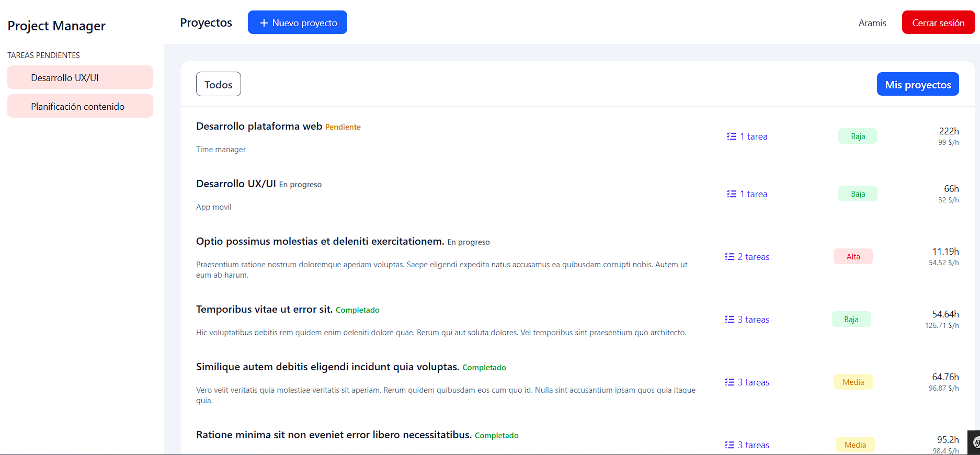Click task list icon for Temporibus vitae project

[729, 320]
